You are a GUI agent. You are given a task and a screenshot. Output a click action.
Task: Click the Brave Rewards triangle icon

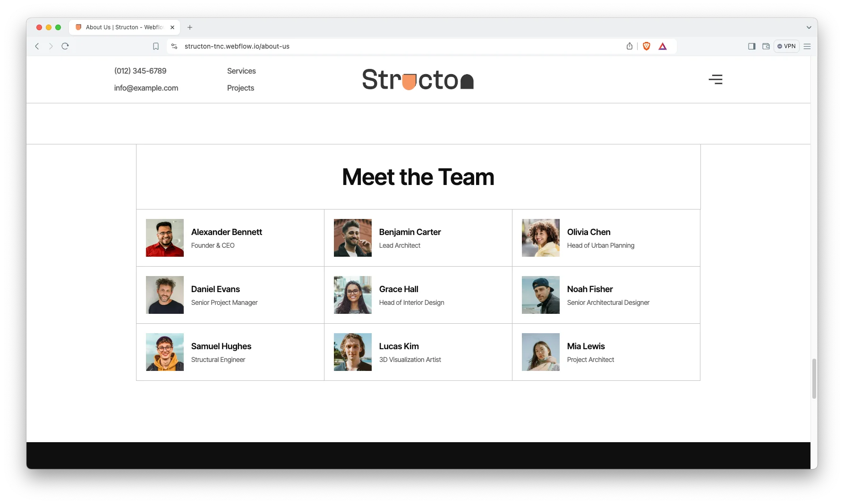point(663,46)
